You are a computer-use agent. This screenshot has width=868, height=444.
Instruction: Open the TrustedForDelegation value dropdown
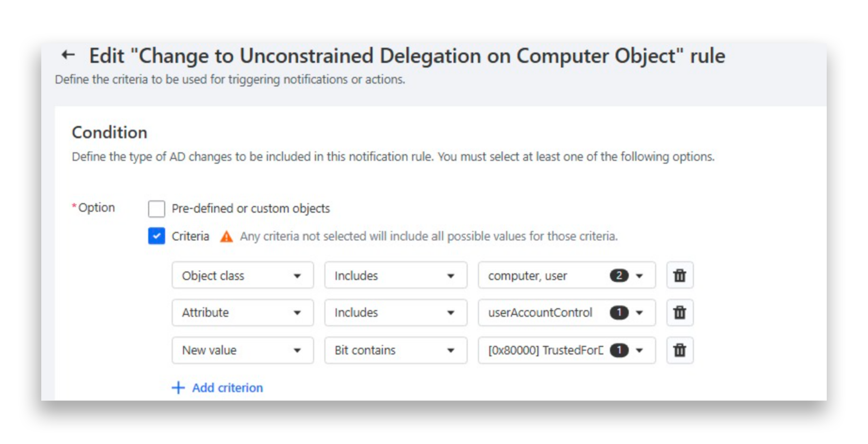pyautogui.click(x=640, y=350)
